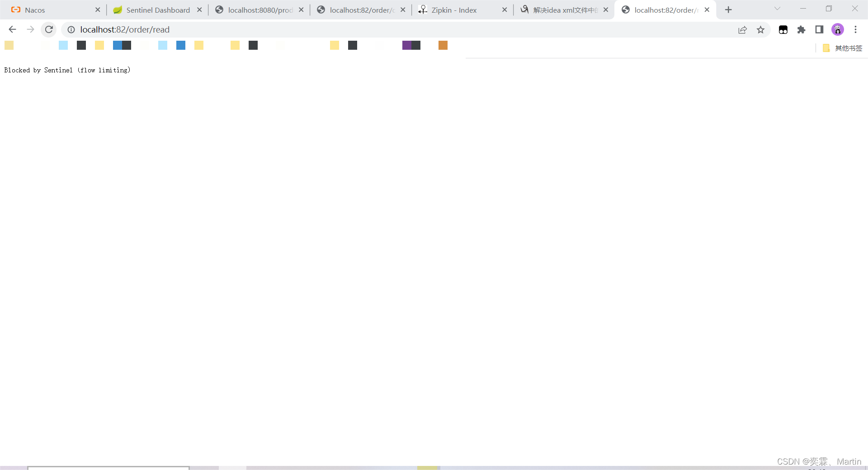
Task: Open the 其他书签 bookmarks folder
Action: click(x=843, y=48)
